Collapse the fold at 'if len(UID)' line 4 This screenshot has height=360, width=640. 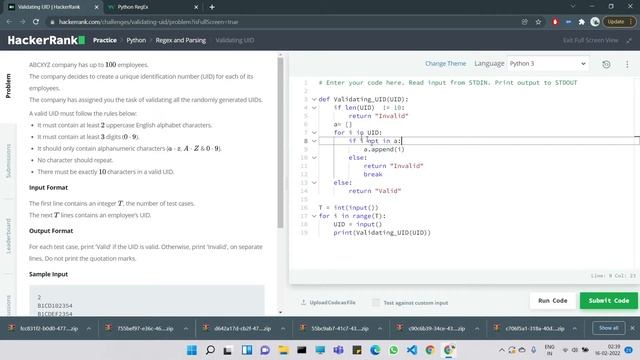tap(314, 108)
